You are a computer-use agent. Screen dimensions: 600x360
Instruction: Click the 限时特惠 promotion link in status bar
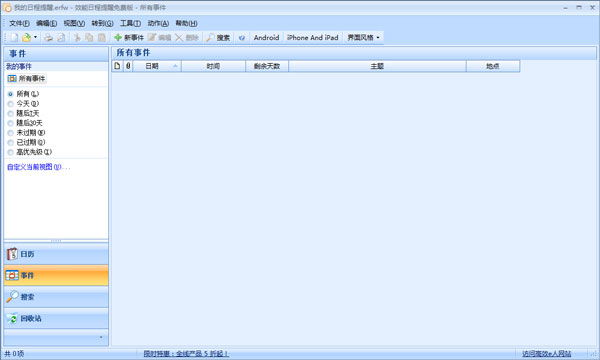click(x=186, y=354)
